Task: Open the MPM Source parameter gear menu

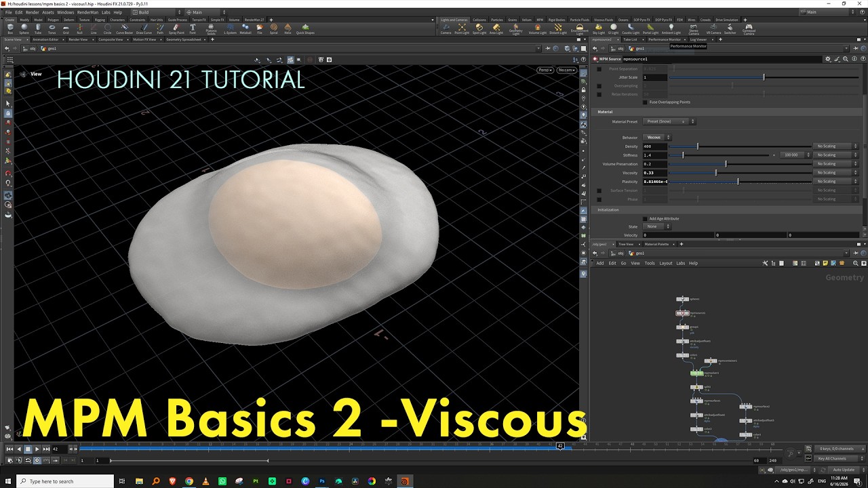Action: pos(827,59)
